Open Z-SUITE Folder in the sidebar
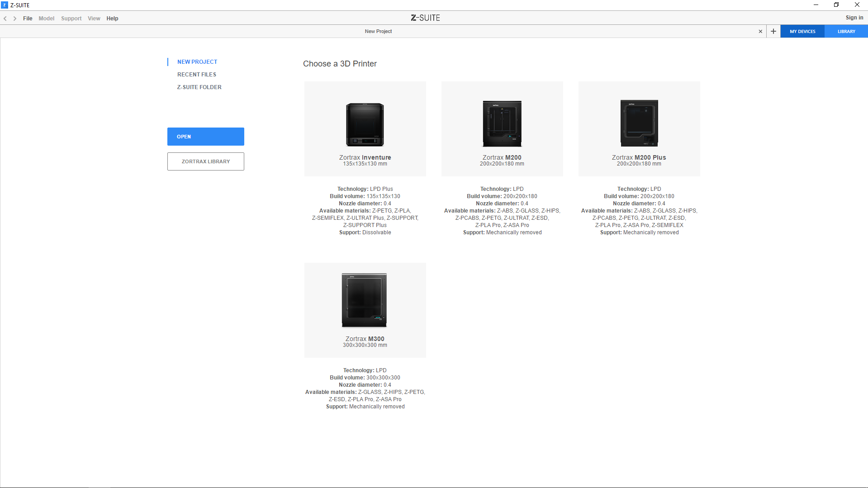The image size is (868, 488). tap(199, 87)
